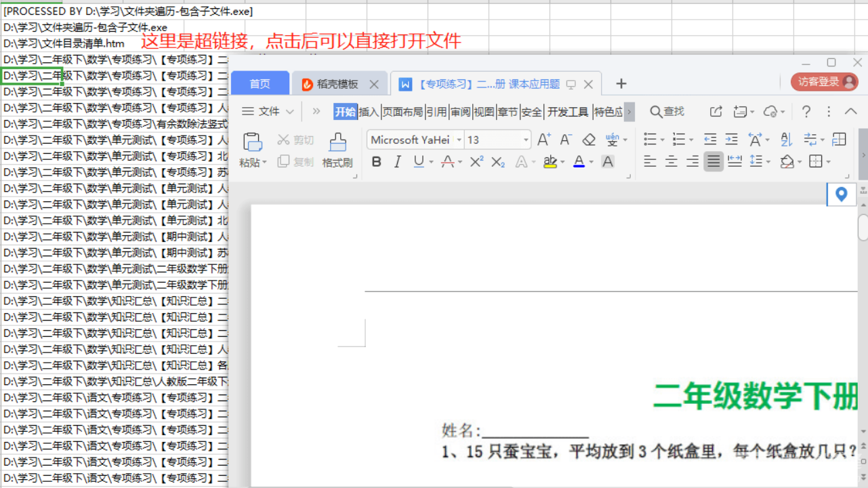Open the 文件夹遍历-包含子文件.exe link row
This screenshot has height=488, width=868.
pos(85,27)
